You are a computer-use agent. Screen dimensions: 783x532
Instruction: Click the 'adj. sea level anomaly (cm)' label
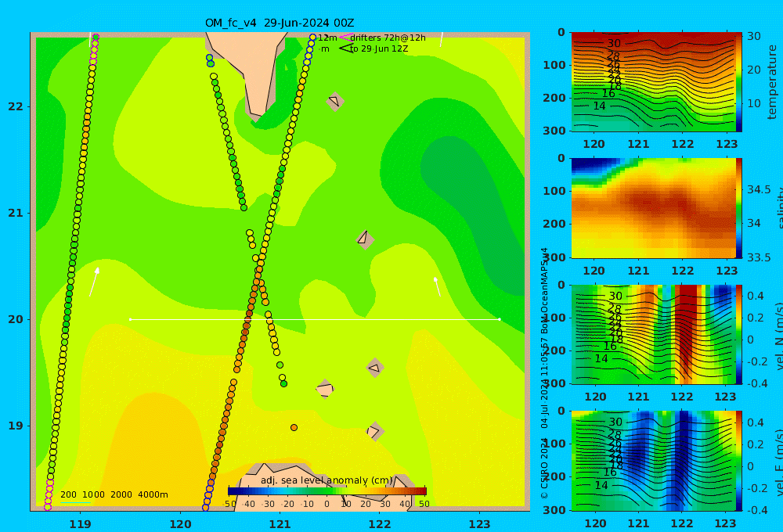coord(327,480)
